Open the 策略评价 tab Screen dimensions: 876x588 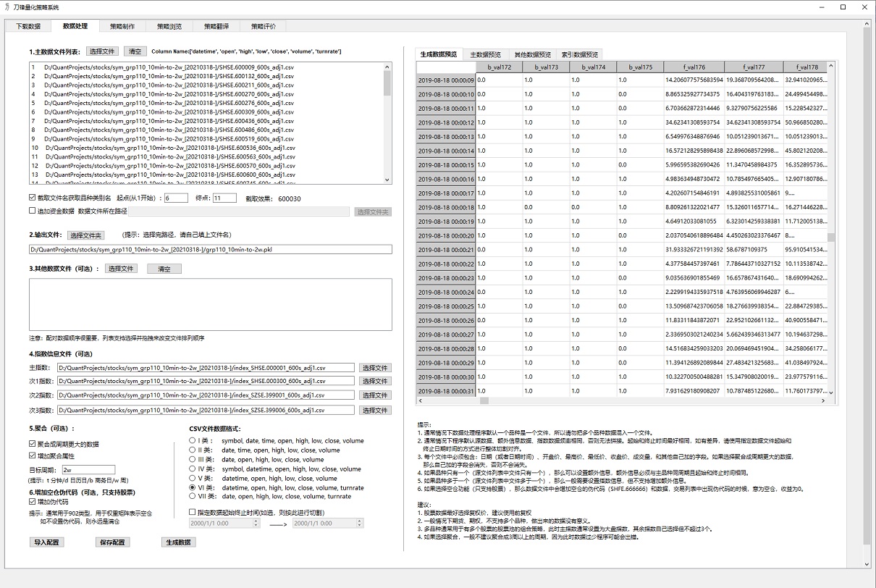[x=264, y=26]
